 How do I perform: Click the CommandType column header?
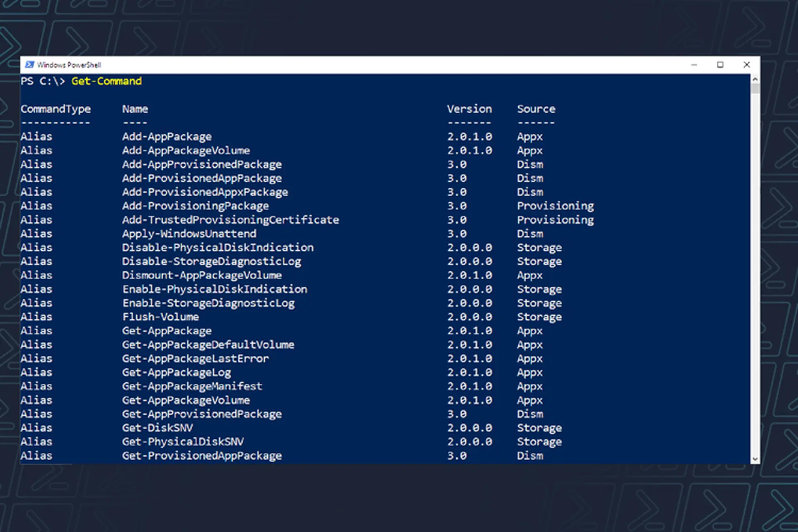pyautogui.click(x=56, y=109)
